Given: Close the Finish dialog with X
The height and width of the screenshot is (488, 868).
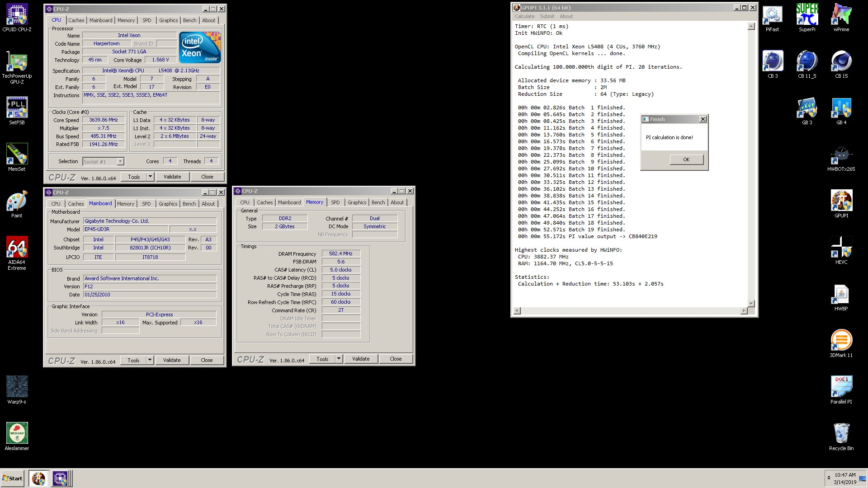Looking at the screenshot, I should tap(703, 119).
